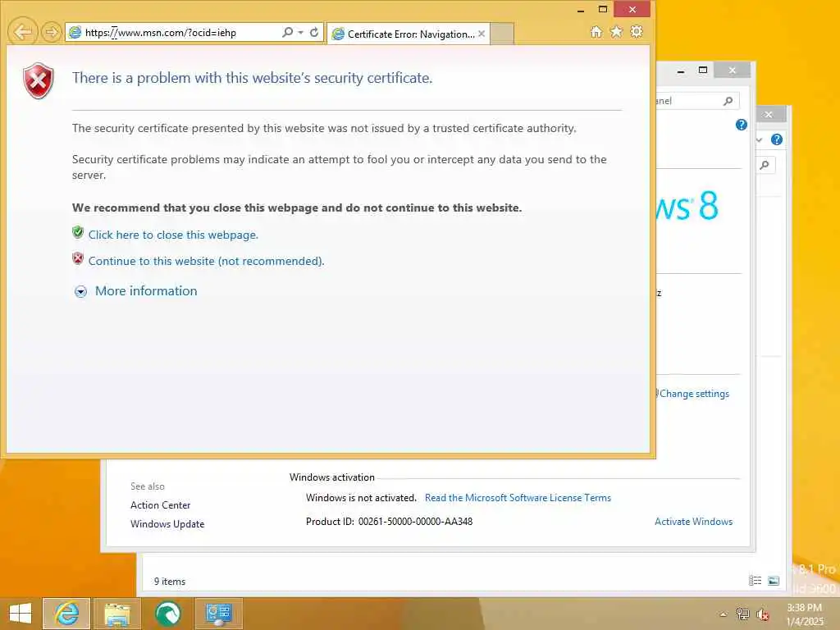Image resolution: width=840 pixels, height=630 pixels.
Task: Click the muted volume tray icon
Action: 763,614
